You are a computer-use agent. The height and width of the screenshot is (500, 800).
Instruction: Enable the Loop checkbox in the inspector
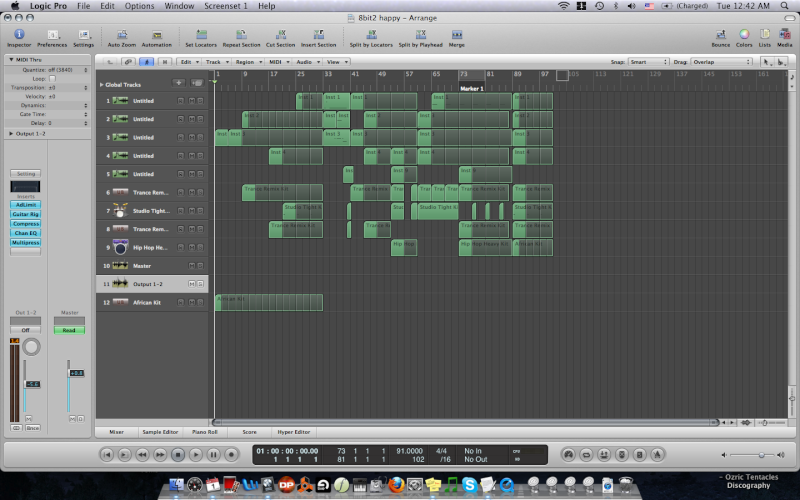tap(52, 79)
